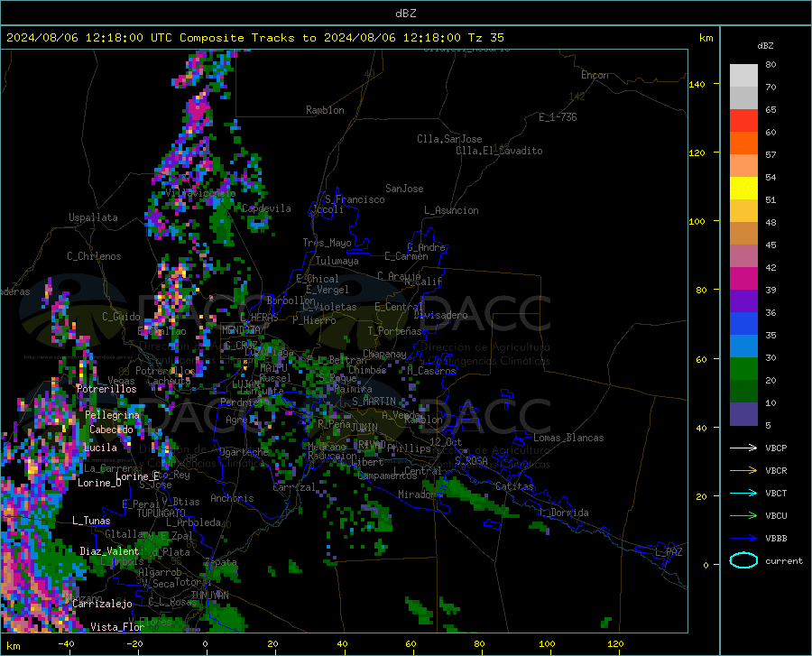Select the magenta 42–39 dBZ legend swatch
Viewport: 812px width, 656px height.
(x=743, y=279)
